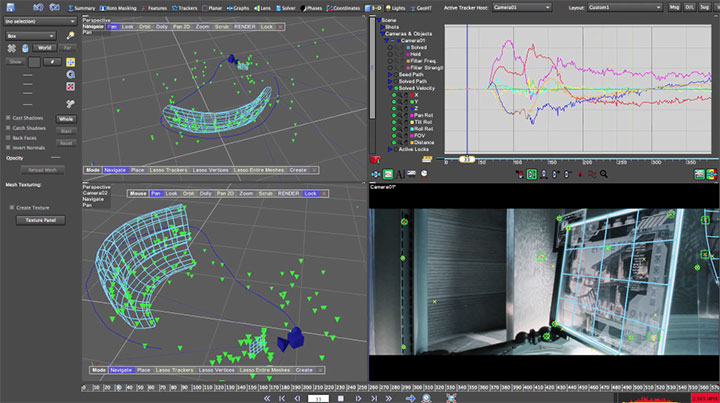Image resolution: width=720 pixels, height=403 pixels.
Task: Click the AI text icon in graph toolbar
Action: (400, 174)
